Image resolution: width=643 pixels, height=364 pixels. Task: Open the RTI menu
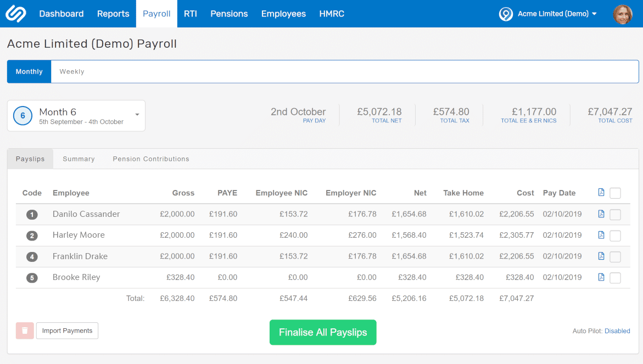coord(191,14)
